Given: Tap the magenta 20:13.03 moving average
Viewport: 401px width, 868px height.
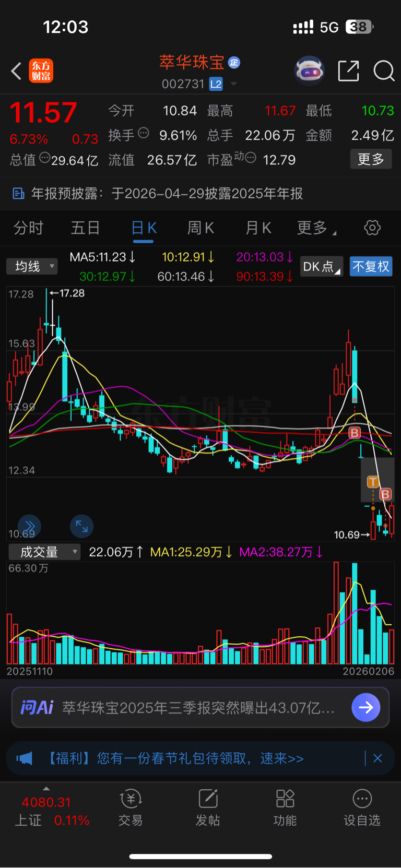Looking at the screenshot, I should tap(265, 257).
